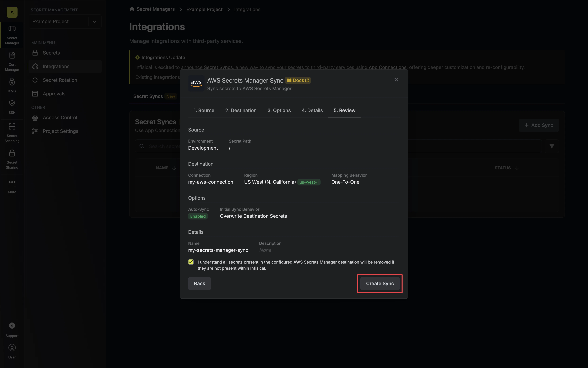Viewport: 588px width, 368px height.
Task: Click the Project Settings sliders icon
Action: (x=35, y=131)
